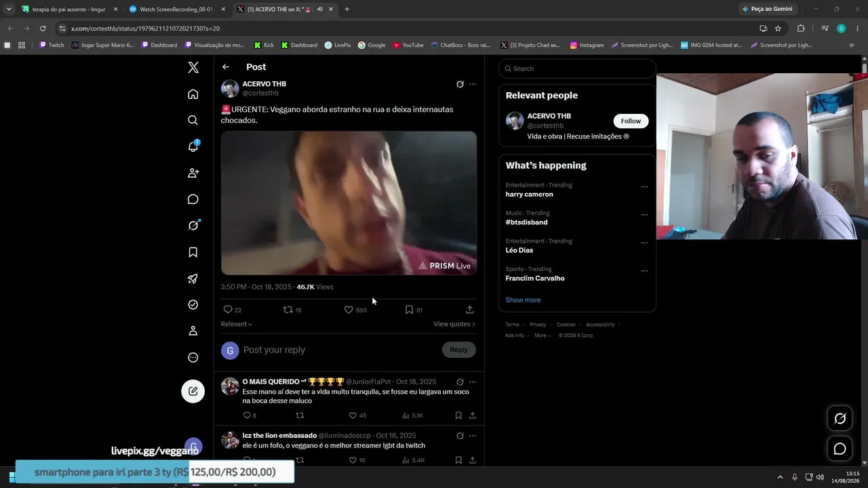Ask Grok about lcz the lion embassado comment
This screenshot has height=488, width=868.
[x=460, y=436]
